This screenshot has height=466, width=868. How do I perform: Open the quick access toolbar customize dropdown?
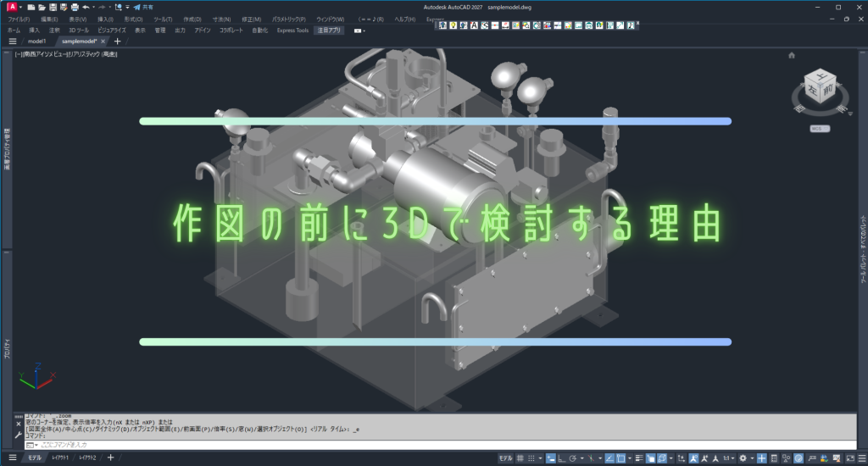point(126,7)
